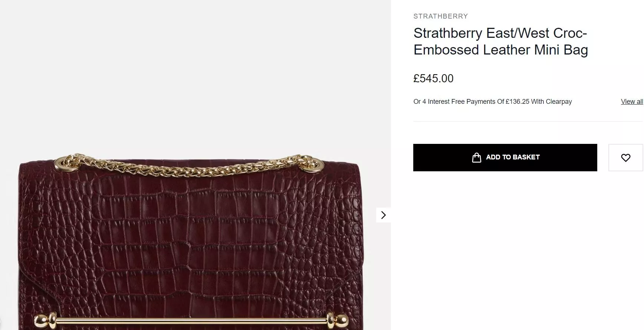Show the next product image
The image size is (644, 330).
click(x=383, y=215)
